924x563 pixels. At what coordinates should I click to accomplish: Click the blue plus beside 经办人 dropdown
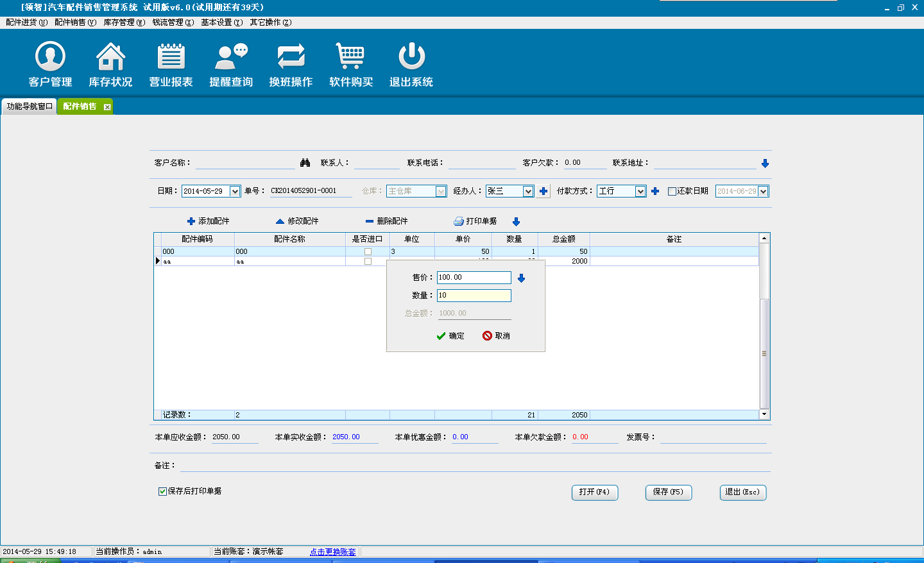(x=543, y=191)
